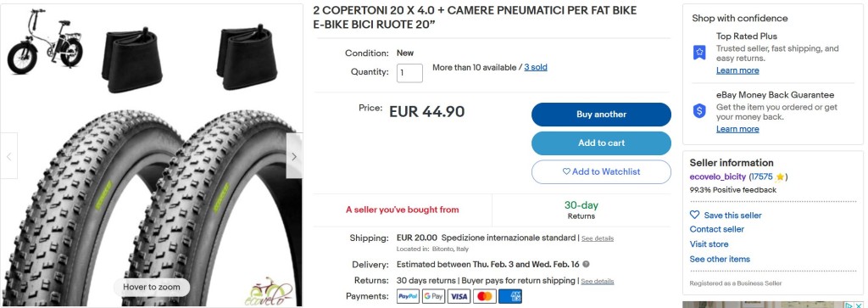Click the Google Pay payment icon
Image resolution: width=868 pixels, height=308 pixels.
(433, 296)
